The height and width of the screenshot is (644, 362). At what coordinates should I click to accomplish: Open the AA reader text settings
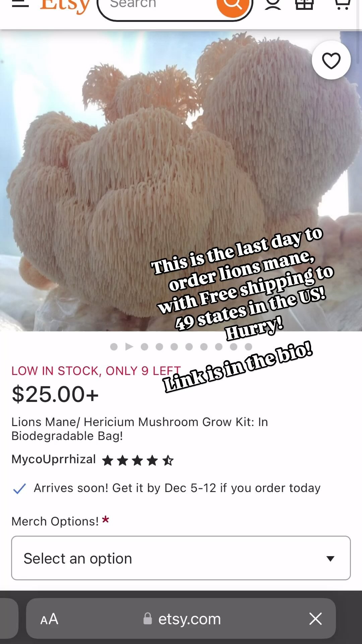pos(49,619)
